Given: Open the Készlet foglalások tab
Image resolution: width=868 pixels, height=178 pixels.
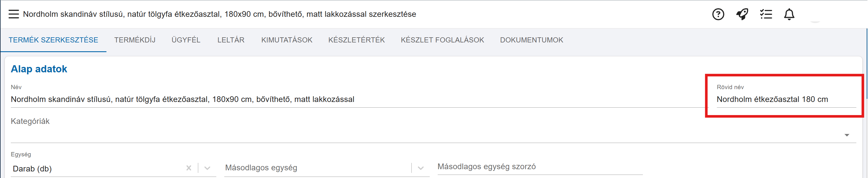Looking at the screenshot, I should [x=443, y=40].
